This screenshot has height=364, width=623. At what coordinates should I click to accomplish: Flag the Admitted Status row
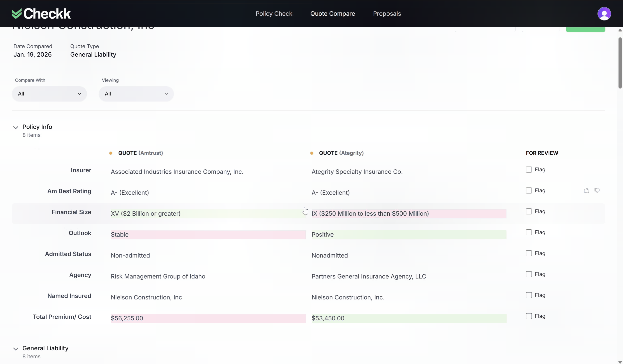point(529,253)
